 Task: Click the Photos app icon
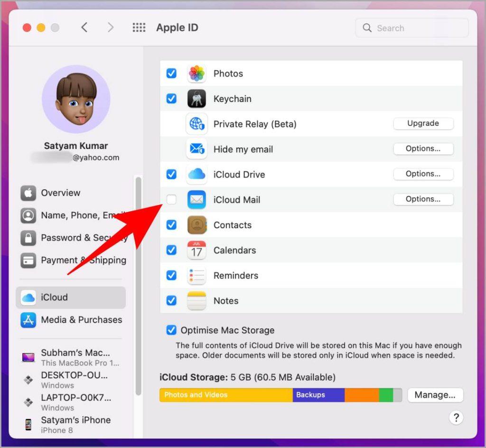coord(196,74)
